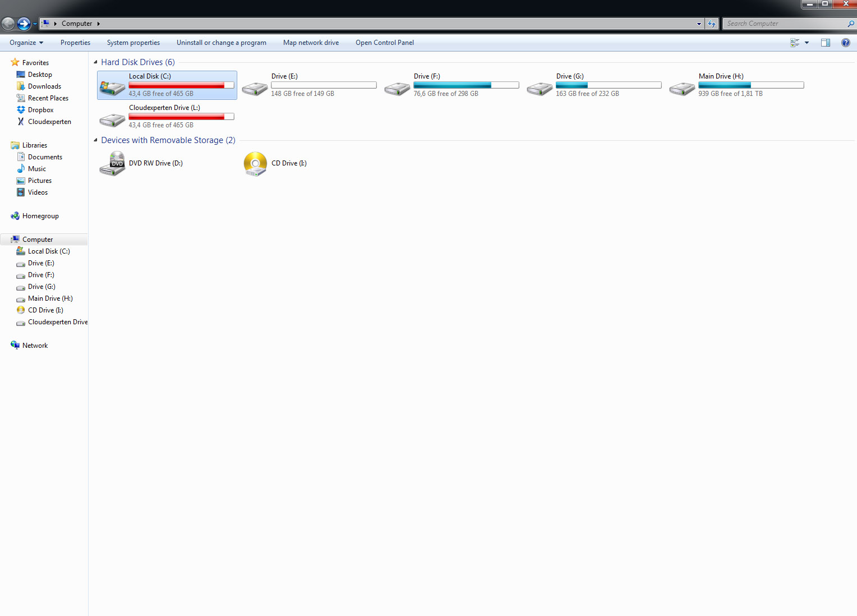
Task: Expand the views options dropdown arrow
Action: [807, 43]
